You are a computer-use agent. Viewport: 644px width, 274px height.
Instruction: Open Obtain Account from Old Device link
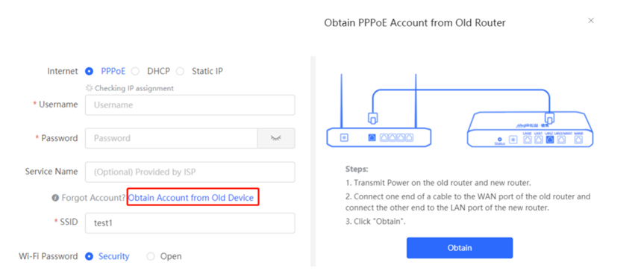[191, 198]
